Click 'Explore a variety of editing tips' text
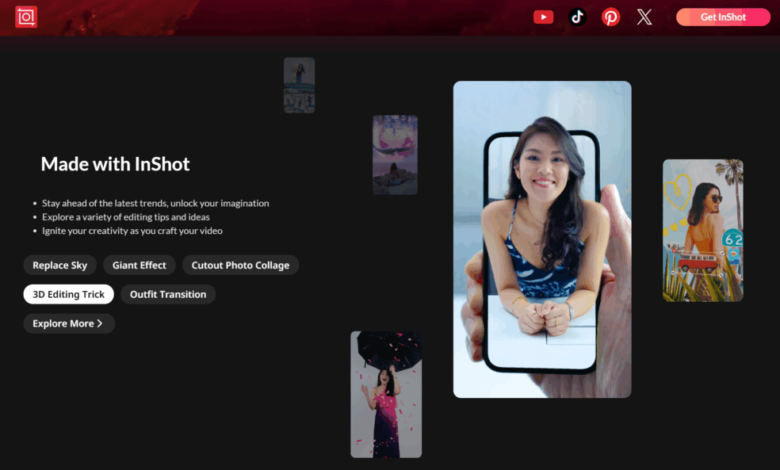The width and height of the screenshot is (780, 470). coord(126,217)
